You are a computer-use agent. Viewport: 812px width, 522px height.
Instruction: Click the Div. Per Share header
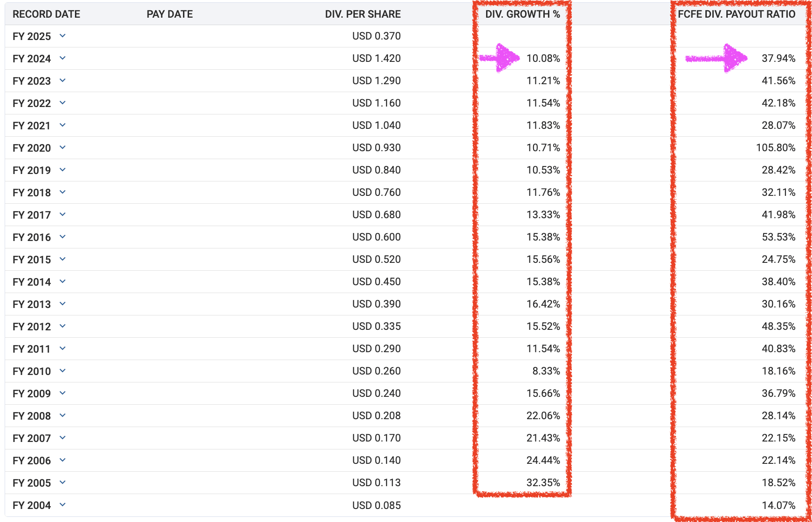363,14
